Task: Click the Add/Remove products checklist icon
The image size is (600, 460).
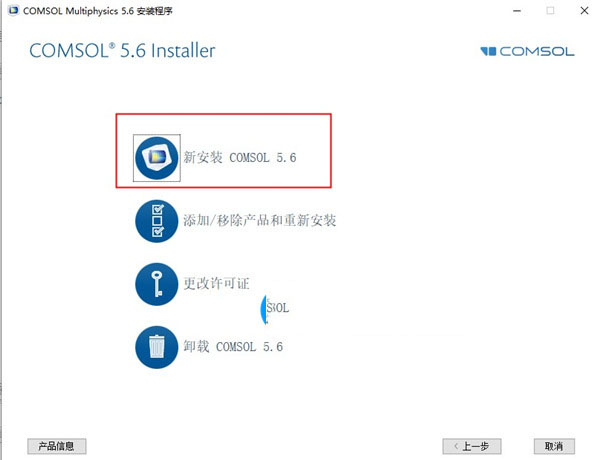Action: pyautogui.click(x=157, y=221)
